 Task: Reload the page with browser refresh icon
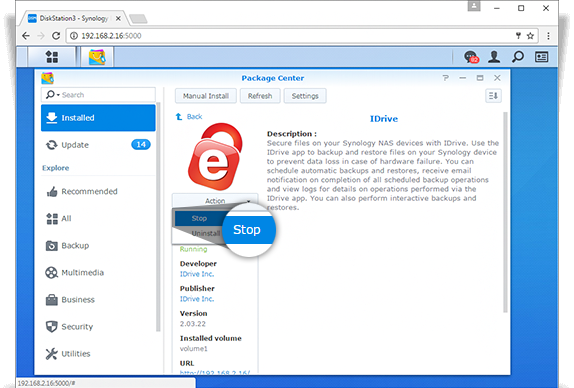coord(56,36)
